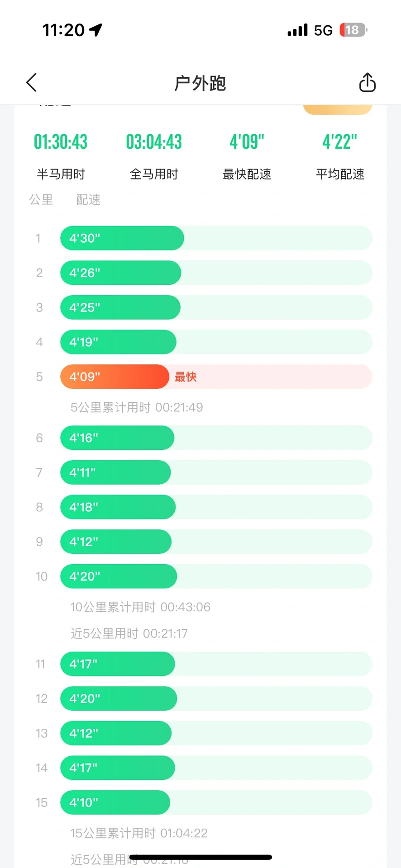This screenshot has width=401, height=868.
Task: Select the fastest kilometer 5 orange bar
Action: (x=115, y=377)
